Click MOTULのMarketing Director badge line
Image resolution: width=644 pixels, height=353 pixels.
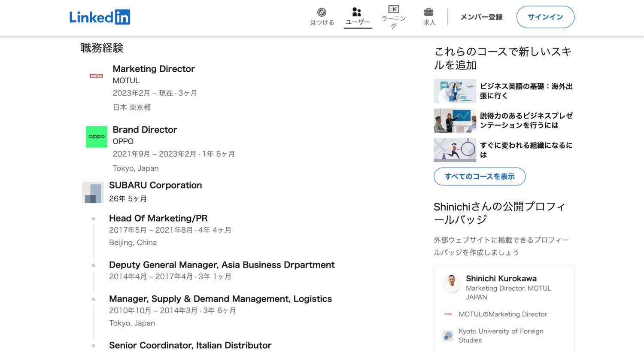[x=503, y=314]
